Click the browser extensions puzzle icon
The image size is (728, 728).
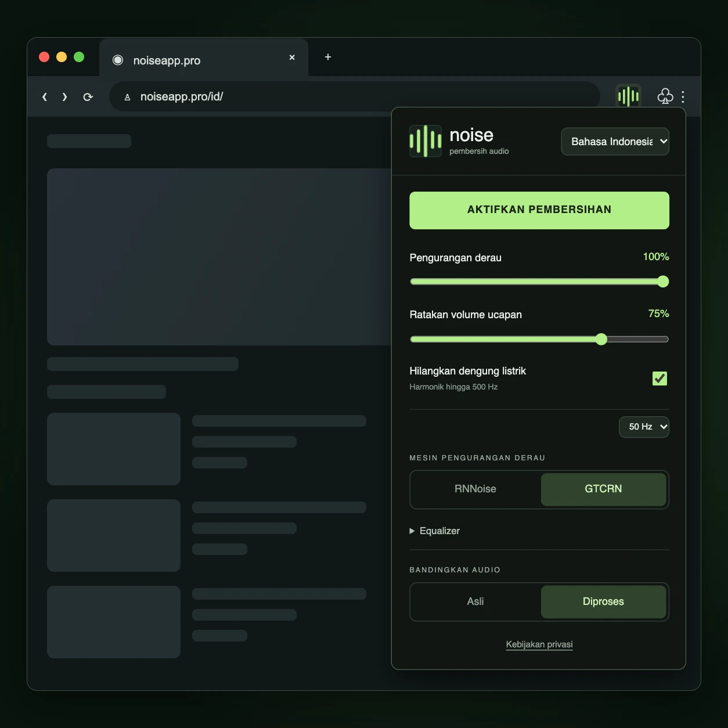[665, 96]
